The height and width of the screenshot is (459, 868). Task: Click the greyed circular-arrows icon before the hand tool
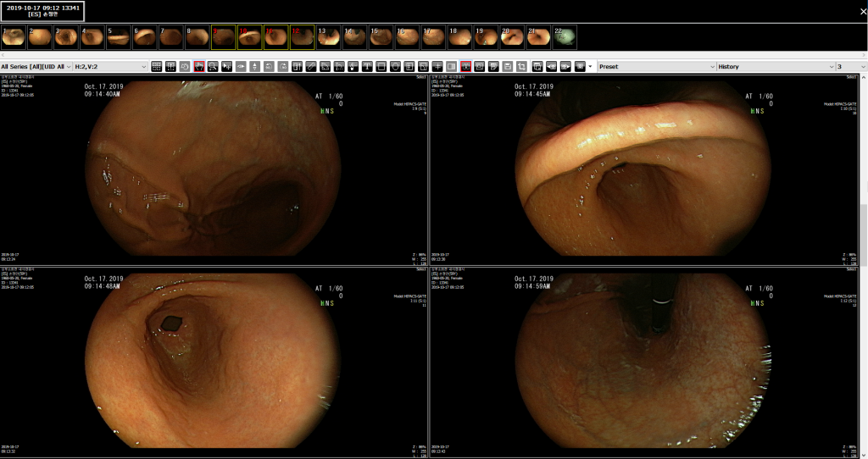click(x=184, y=66)
